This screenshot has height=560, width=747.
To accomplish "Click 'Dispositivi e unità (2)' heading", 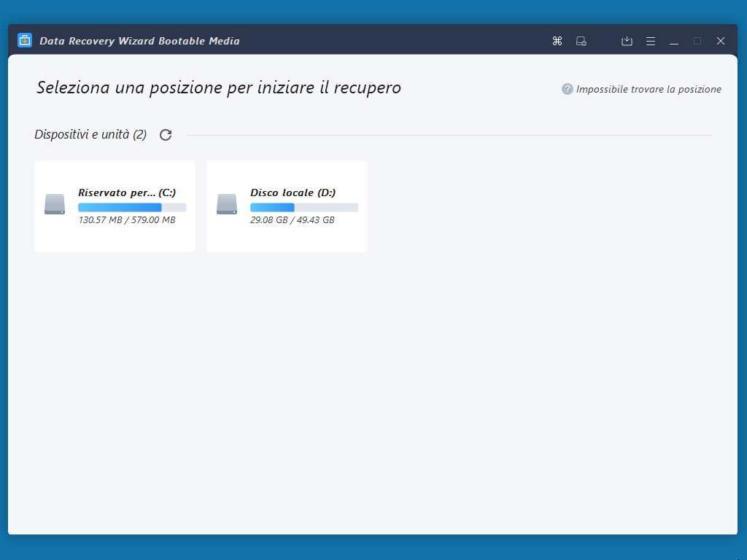I will point(90,134).
